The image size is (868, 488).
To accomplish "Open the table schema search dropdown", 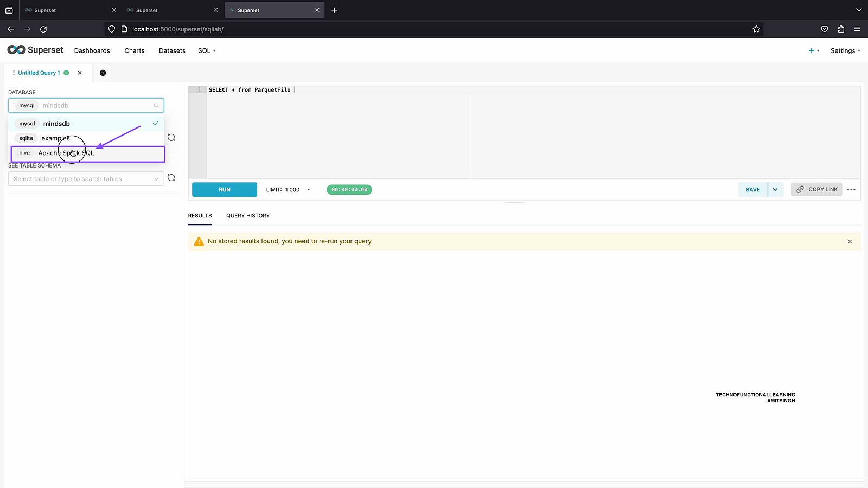I will coord(86,179).
